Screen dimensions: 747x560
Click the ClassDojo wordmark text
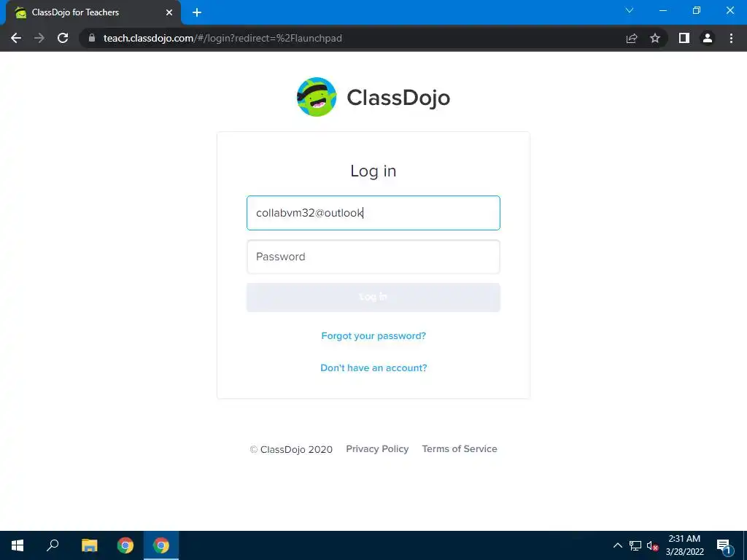[398, 98]
